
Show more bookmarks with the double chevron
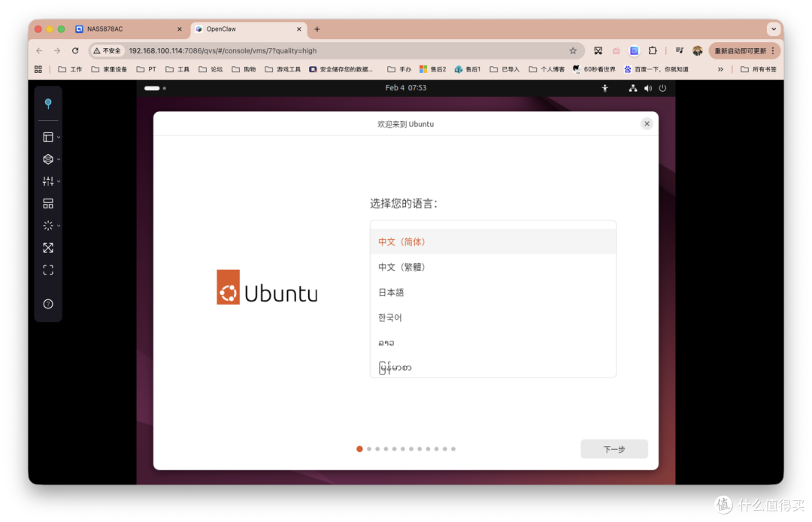(x=720, y=69)
